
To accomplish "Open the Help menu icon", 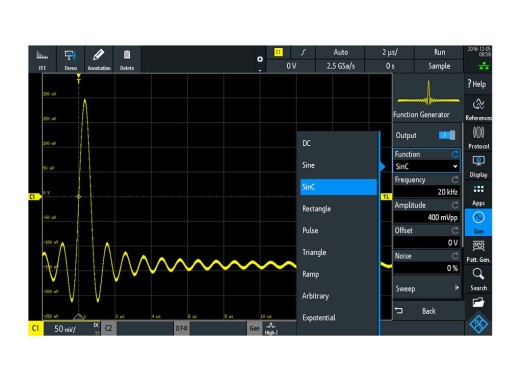I will (478, 84).
